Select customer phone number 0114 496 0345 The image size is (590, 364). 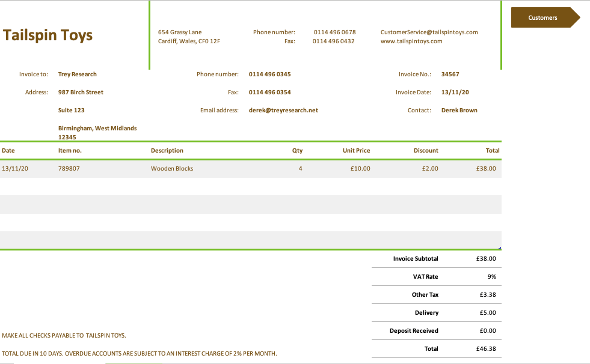(270, 74)
